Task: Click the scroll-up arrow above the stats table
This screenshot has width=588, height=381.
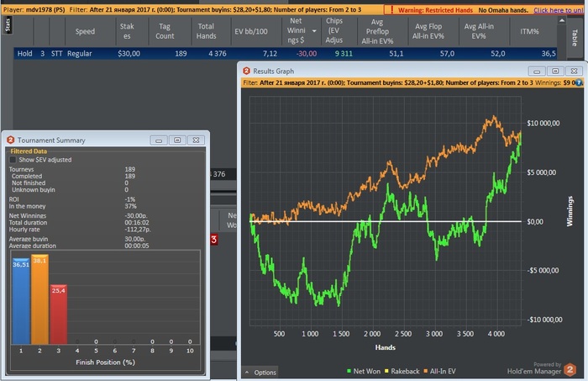Action: [x=562, y=21]
